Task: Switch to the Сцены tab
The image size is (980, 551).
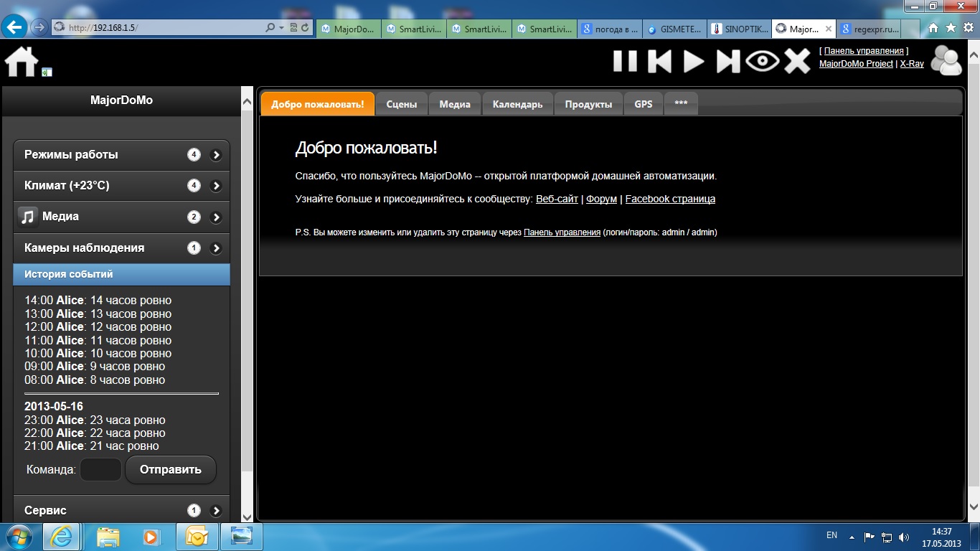Action: [x=402, y=103]
